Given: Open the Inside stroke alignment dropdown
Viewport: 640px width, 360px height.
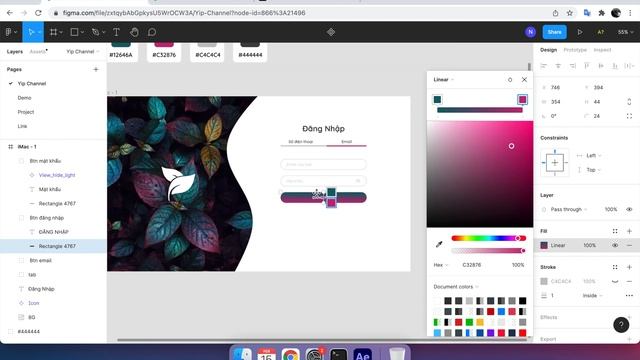Looking at the screenshot, I should [592, 296].
